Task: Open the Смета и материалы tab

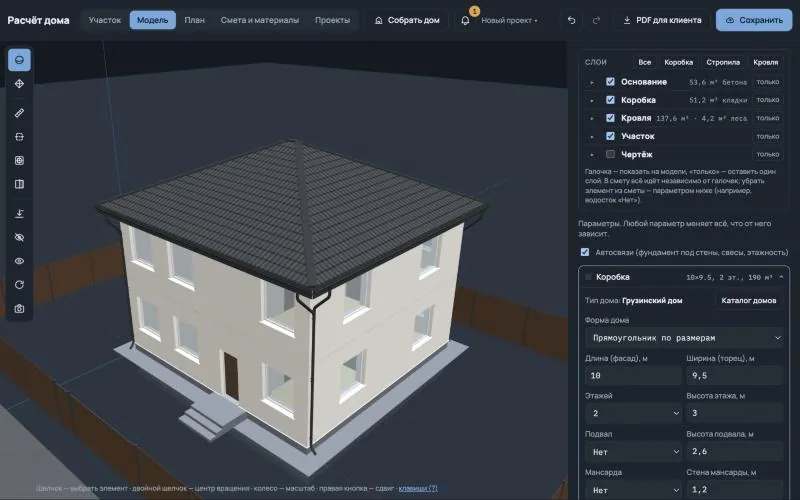Action: tap(260, 20)
